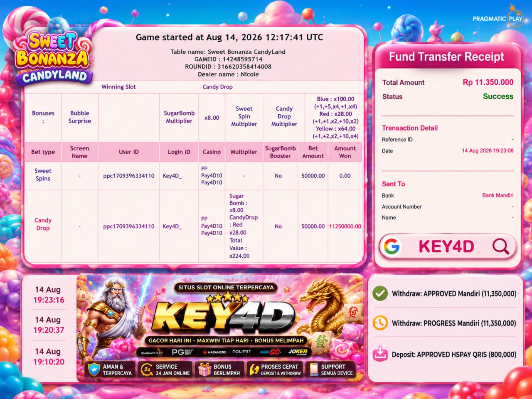This screenshot has width=532, height=399.
Task: Click the date 14 Aug 2026 19:23:08
Action: (x=488, y=150)
